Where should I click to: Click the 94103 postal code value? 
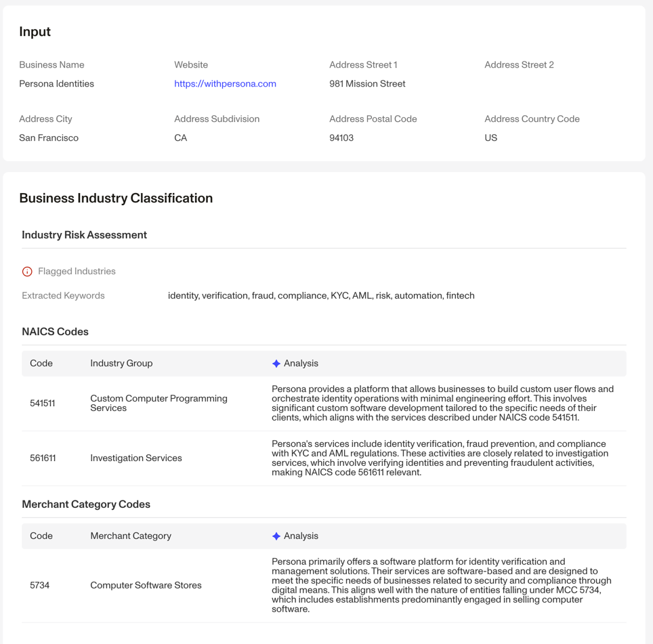(341, 137)
